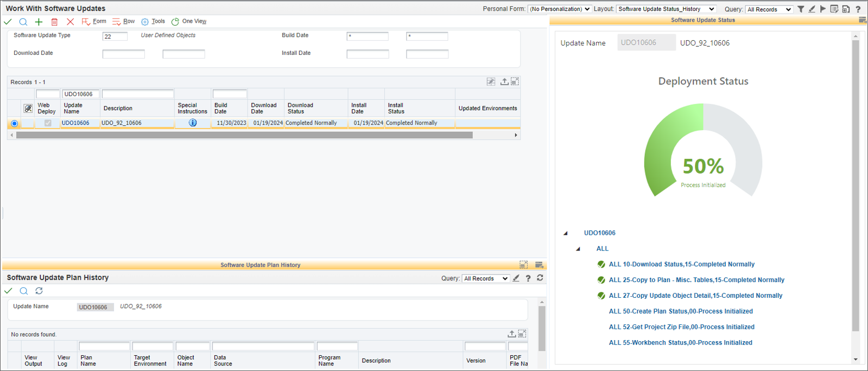Image resolution: width=868 pixels, height=371 pixels.
Task: Click the status panel scroll down arrow
Action: pyautogui.click(x=856, y=359)
